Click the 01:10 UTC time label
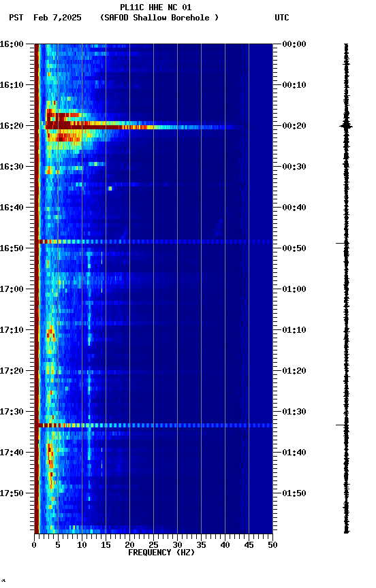This screenshot has height=588, width=376. 294,330
